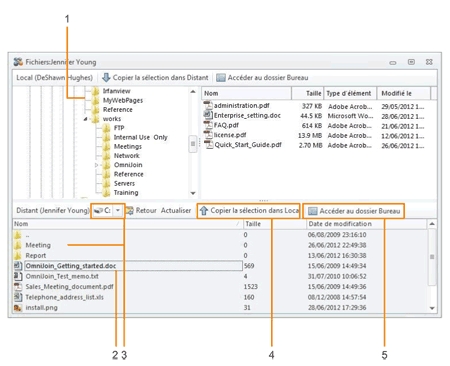Select OmniJoin_Getting_started.doc in remote list
This screenshot has height=366, width=450.
[x=71, y=266]
